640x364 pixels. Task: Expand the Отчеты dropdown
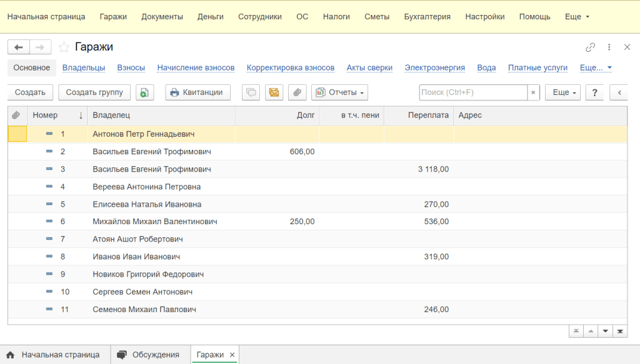pos(340,92)
